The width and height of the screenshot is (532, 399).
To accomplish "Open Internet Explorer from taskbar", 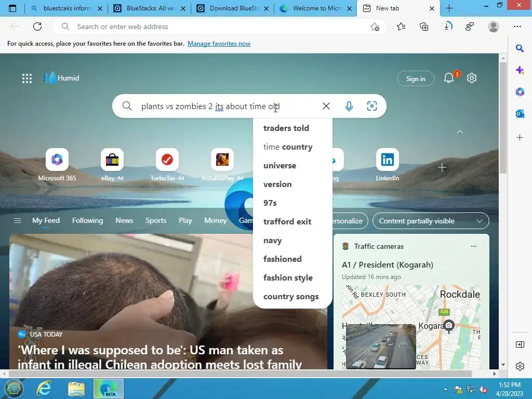I will [x=44, y=389].
